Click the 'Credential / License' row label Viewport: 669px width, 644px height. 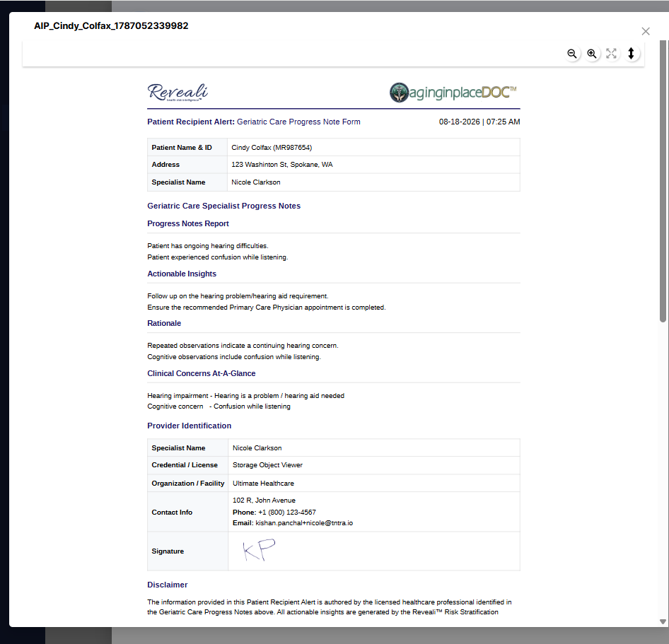click(x=185, y=465)
